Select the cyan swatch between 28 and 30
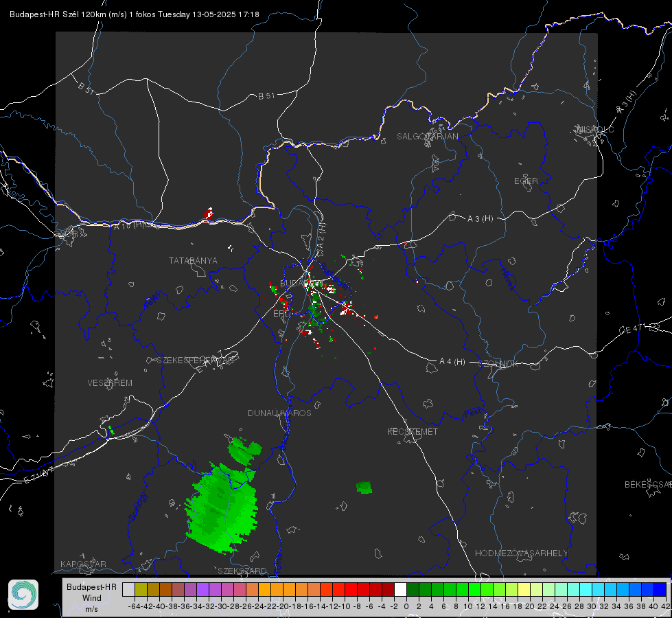672x618 pixels. [586, 589]
